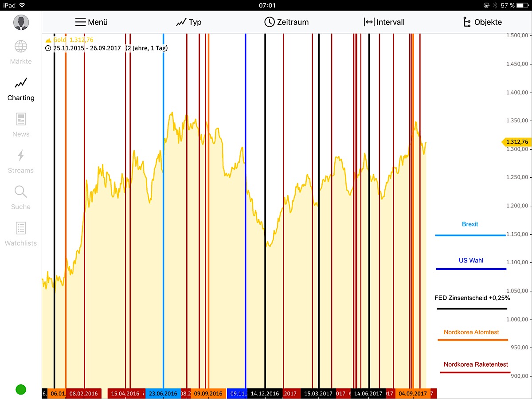
Task: Open the Suche magnifier icon
Action: [20, 192]
